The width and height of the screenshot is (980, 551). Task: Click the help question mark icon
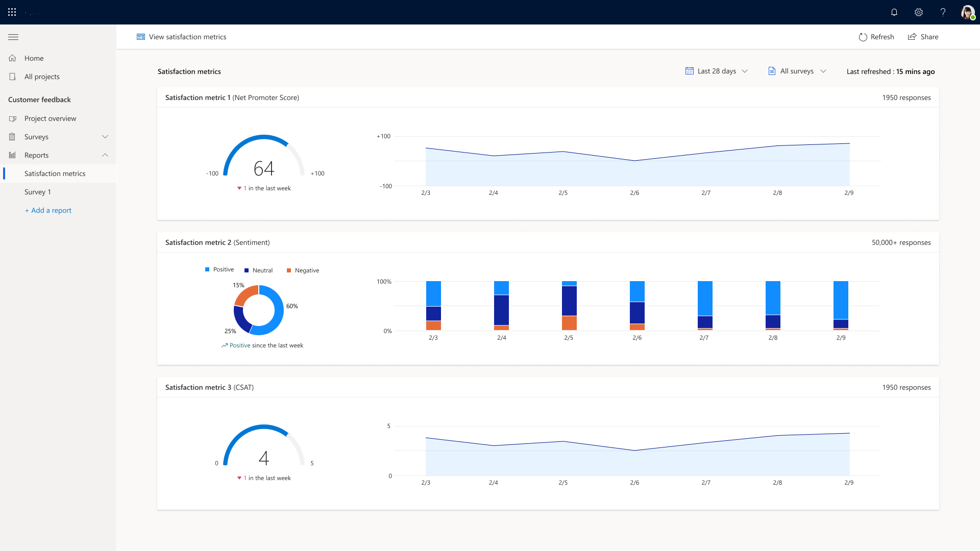click(943, 12)
